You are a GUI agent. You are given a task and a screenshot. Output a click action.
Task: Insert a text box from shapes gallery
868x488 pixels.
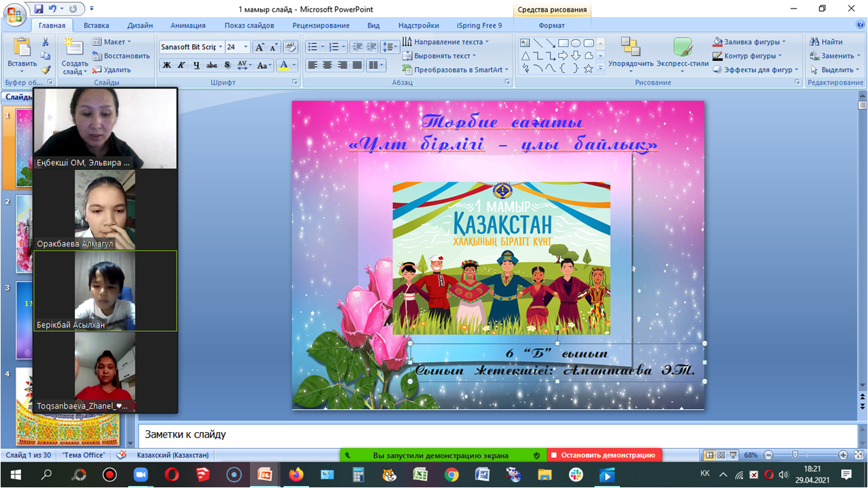coord(525,43)
